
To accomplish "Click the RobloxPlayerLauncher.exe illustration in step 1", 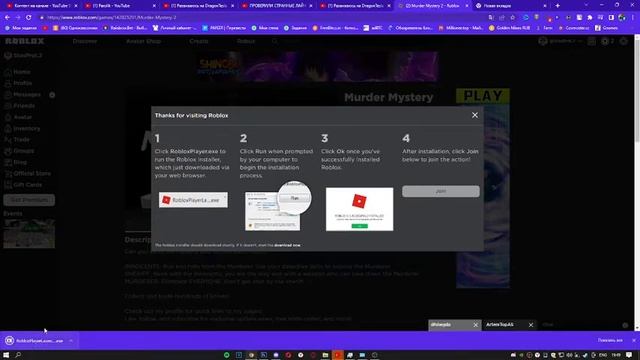I will click(193, 200).
